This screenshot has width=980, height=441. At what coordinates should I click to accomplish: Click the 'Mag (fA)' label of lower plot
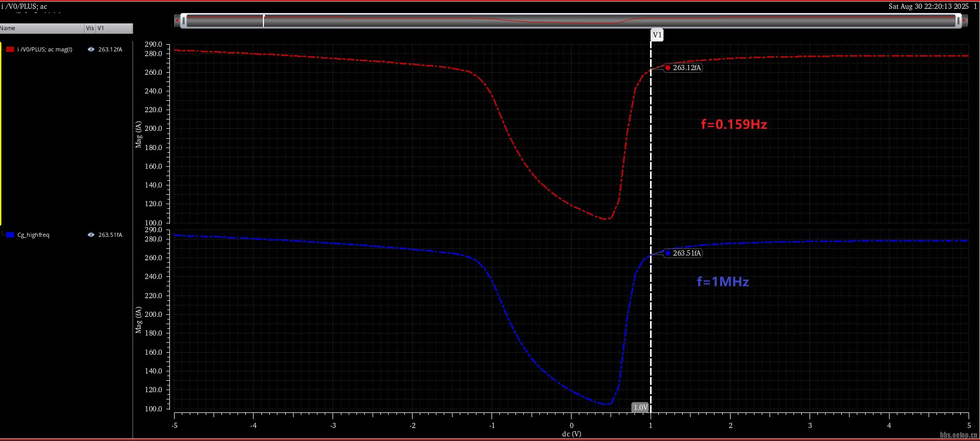pyautogui.click(x=139, y=320)
